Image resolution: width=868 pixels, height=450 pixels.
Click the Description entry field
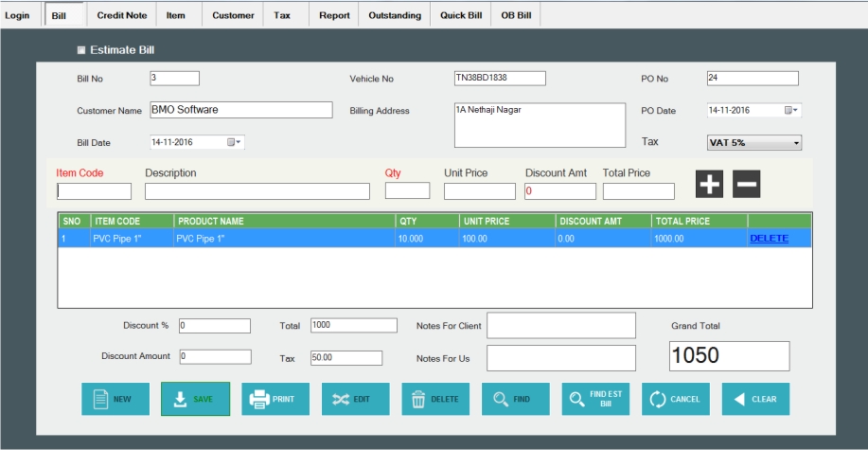point(257,191)
